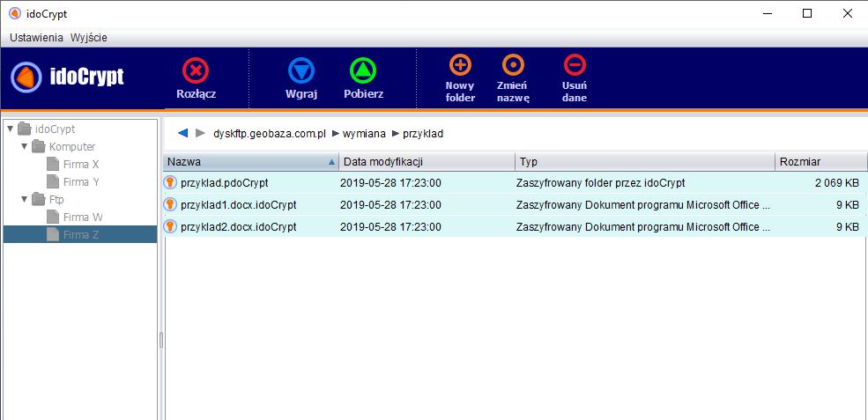Select the Firma W tree label
The image size is (868, 420).
point(83,217)
